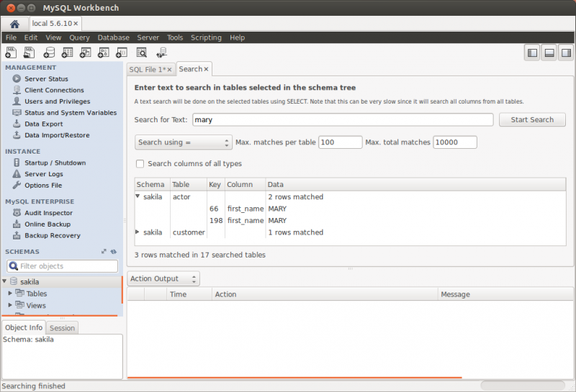Open the View menu
This screenshot has width=576, height=392.
click(x=53, y=38)
